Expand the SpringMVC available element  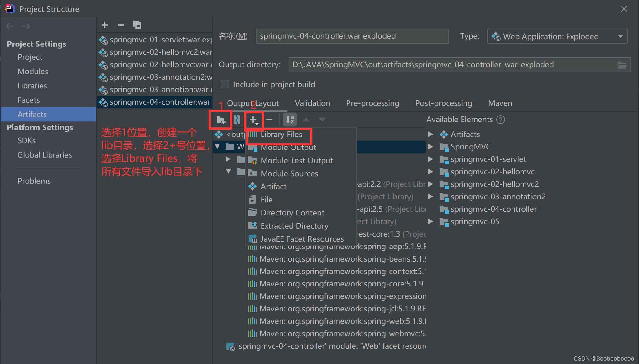[x=430, y=147]
